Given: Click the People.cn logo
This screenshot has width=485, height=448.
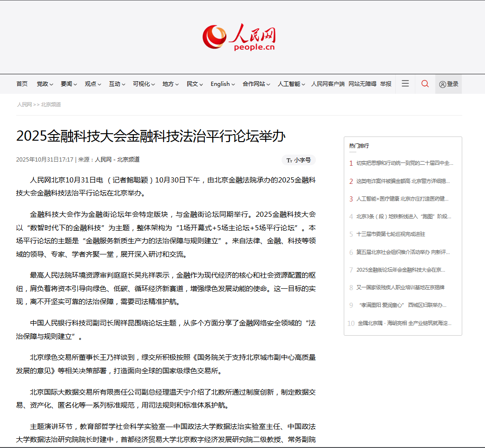Looking at the screenshot, I should click(x=239, y=37).
